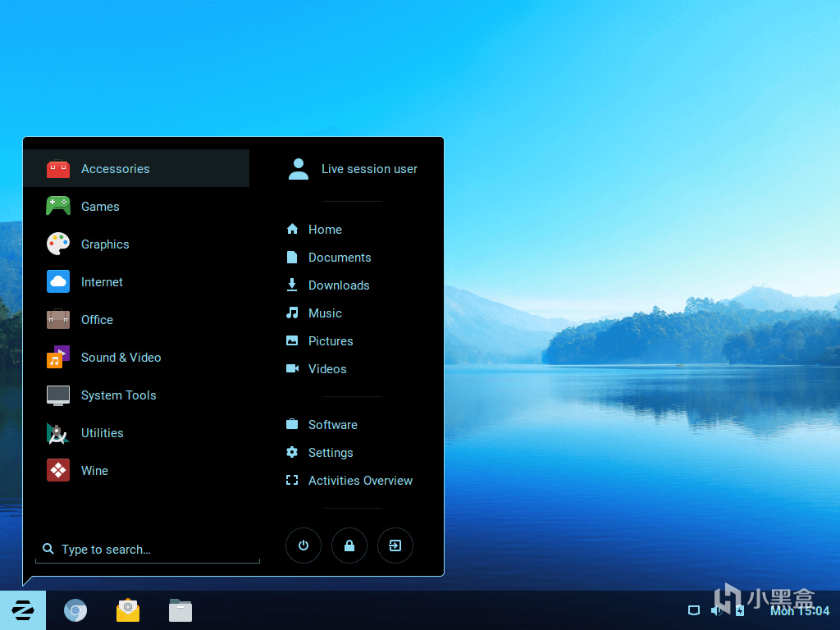The image size is (840, 630).
Task: Click the Settings gear icon
Action: (x=292, y=452)
